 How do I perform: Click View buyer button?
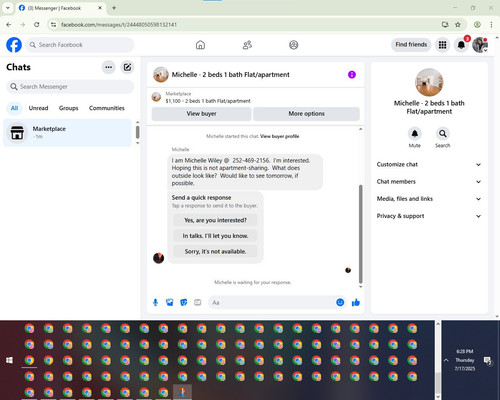(x=201, y=114)
